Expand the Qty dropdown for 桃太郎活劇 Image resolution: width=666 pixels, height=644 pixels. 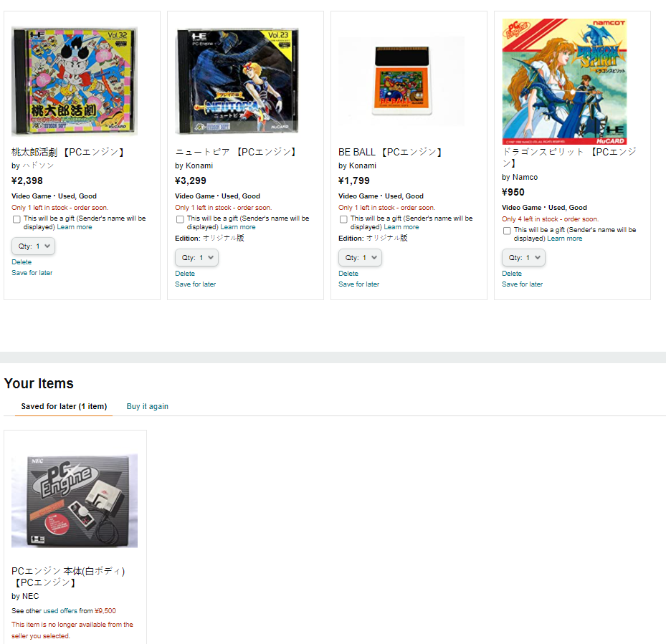point(33,246)
